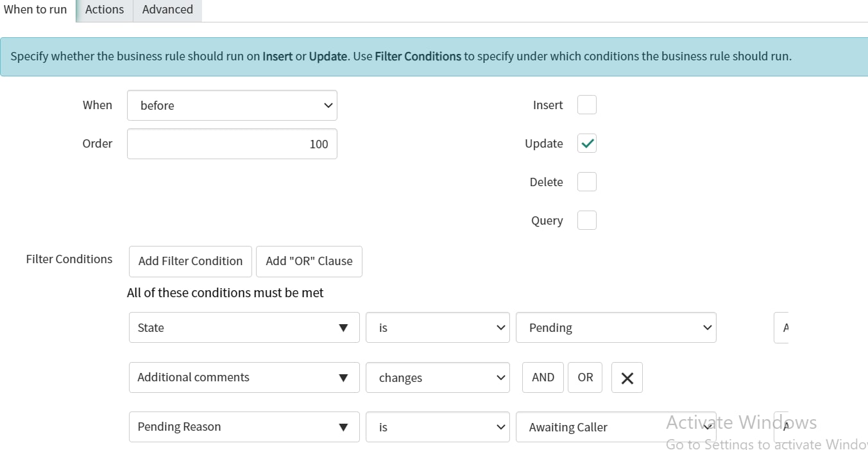Screen dimensions: 868x450
Task: Open the is operator dropdown for State
Action: 438,327
